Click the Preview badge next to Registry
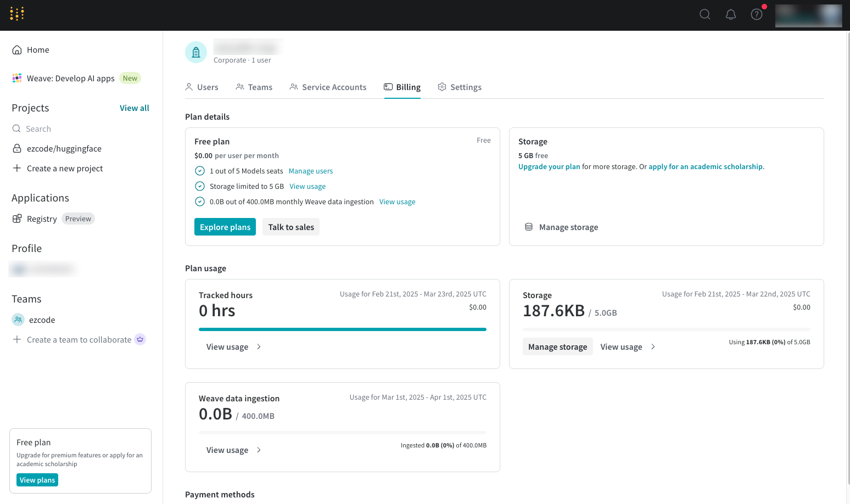The image size is (850, 504). click(x=78, y=219)
